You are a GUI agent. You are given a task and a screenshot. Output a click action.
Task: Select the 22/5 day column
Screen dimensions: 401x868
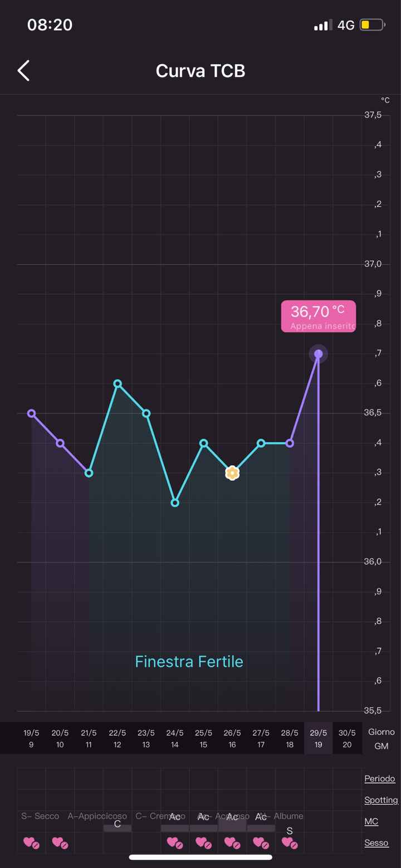point(118,738)
